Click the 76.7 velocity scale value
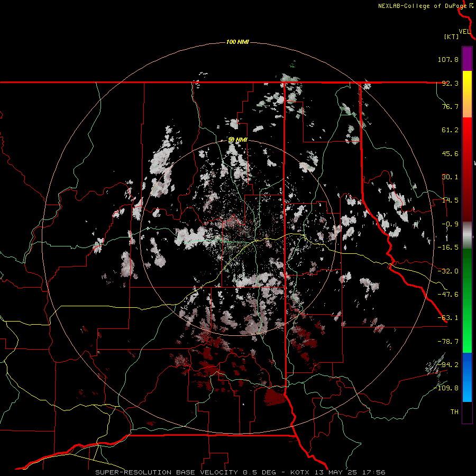Screen dimensions: 476x476 450,106
